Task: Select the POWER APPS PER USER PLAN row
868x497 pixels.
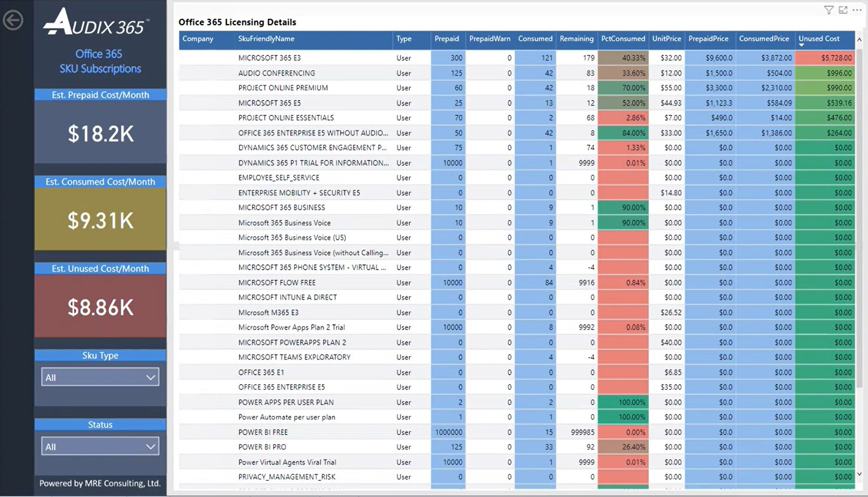Action: [x=286, y=402]
